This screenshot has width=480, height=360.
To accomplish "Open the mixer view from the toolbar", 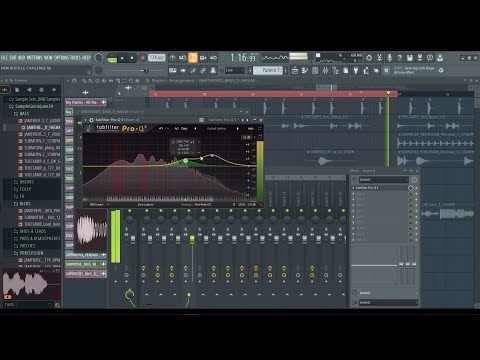I will tap(325, 70).
